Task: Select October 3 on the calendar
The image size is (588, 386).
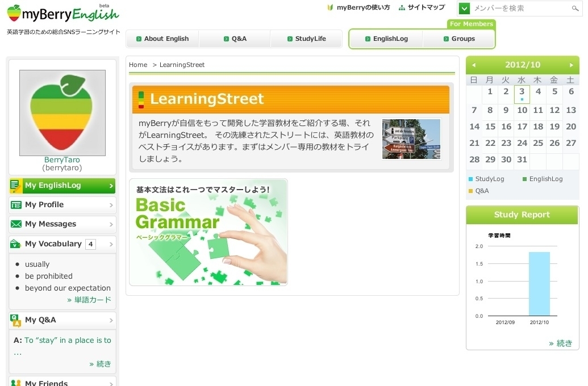Action: (x=522, y=94)
